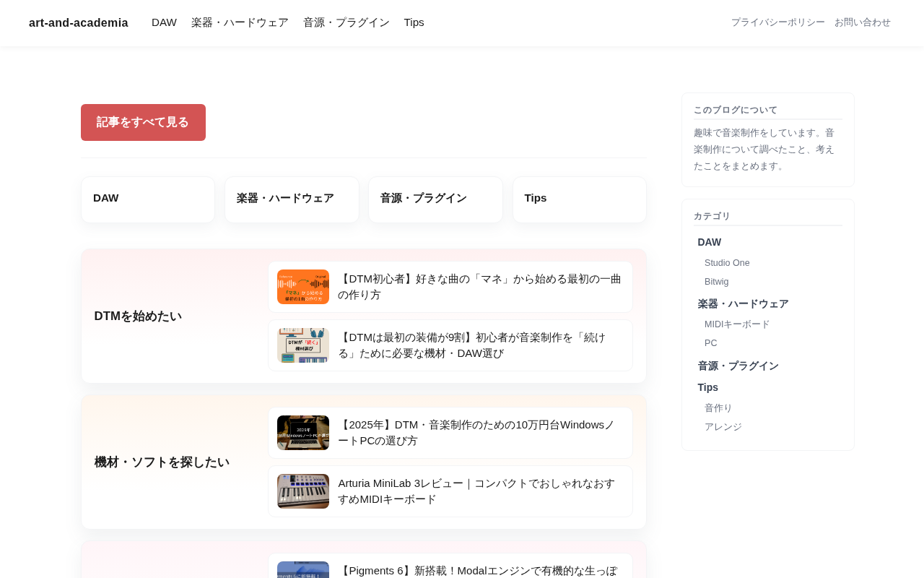Open the DAW menu in top navigation
The image size is (924, 578).
pyautogui.click(x=164, y=22)
